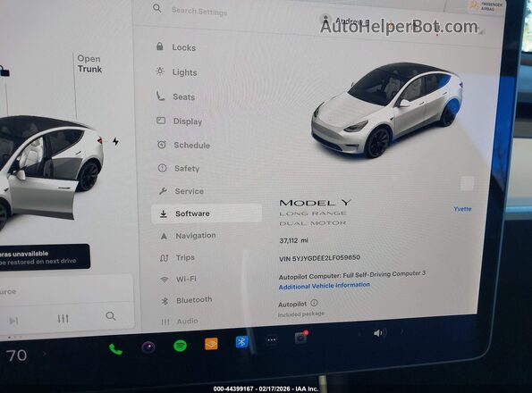Image resolution: width=532 pixels, height=393 pixels.
Task: Open the Navigation settings menu
Action: [x=189, y=236]
